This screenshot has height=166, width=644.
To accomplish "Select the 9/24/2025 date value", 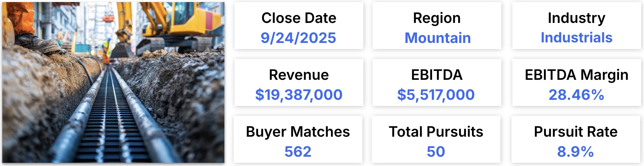I will [298, 38].
